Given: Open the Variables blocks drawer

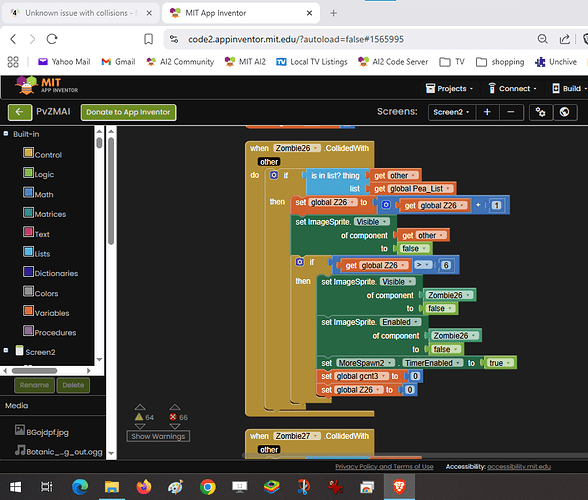Looking at the screenshot, I should click(46, 312).
